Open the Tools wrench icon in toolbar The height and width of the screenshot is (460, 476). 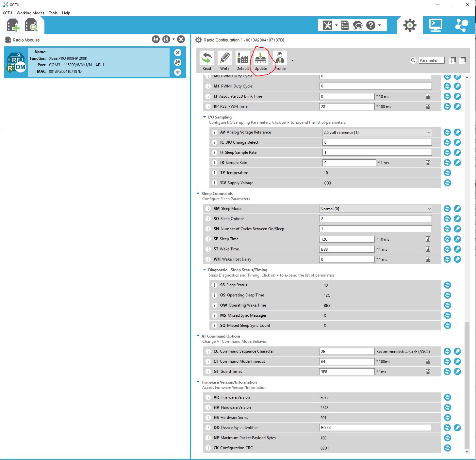click(327, 25)
